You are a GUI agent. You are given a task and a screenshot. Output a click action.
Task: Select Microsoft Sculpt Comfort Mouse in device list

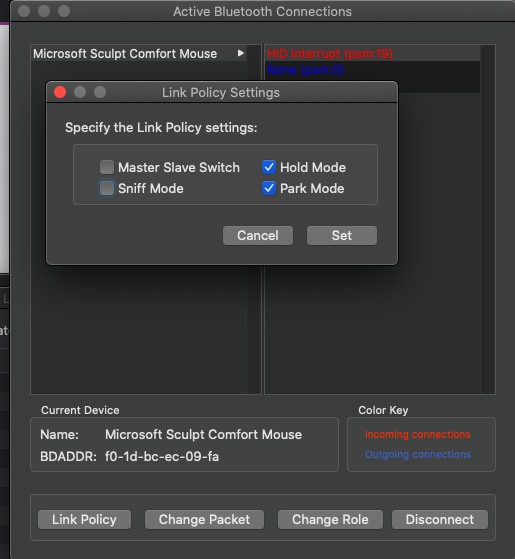[139, 53]
